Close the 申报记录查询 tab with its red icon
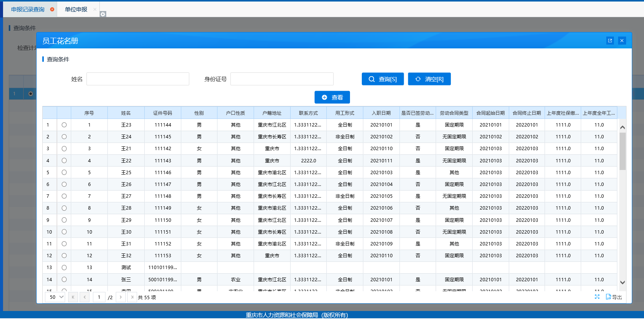The width and height of the screenshot is (644, 319). 52,9
